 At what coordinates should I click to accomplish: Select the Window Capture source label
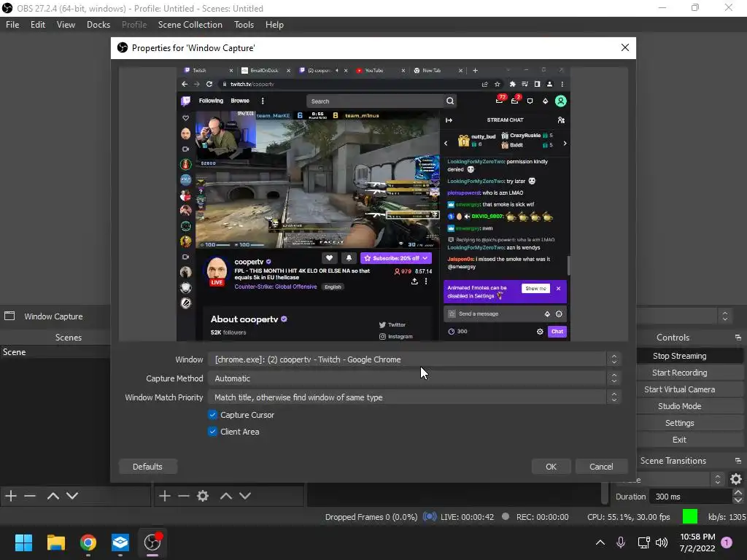[53, 316]
